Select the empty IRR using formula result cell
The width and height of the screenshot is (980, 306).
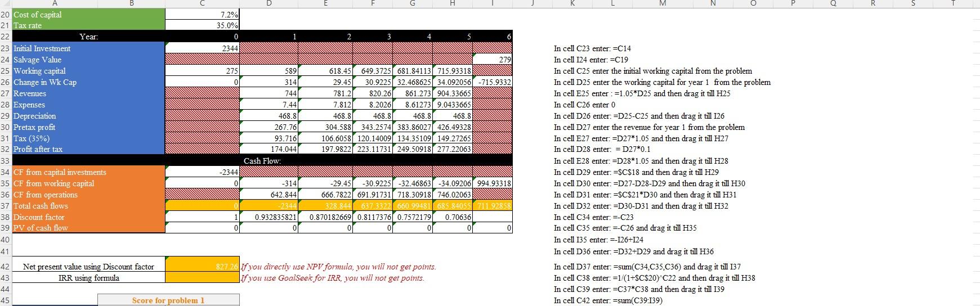click(203, 278)
